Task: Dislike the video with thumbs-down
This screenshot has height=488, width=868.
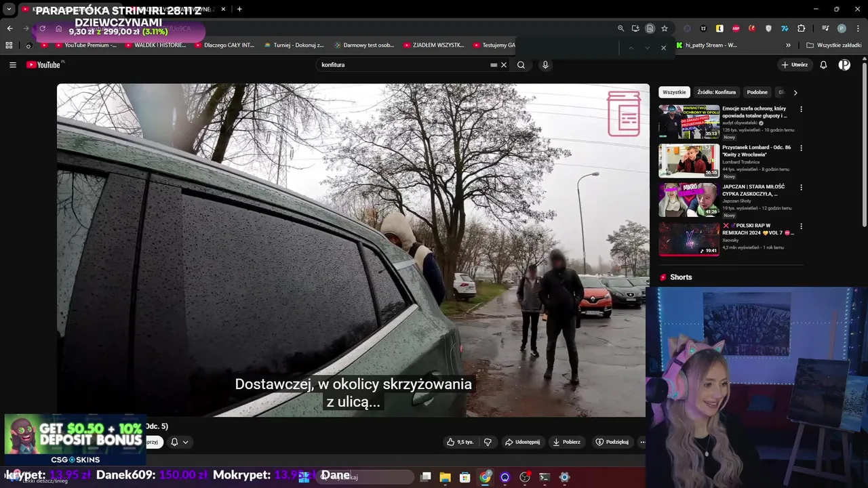Action: pyautogui.click(x=488, y=442)
